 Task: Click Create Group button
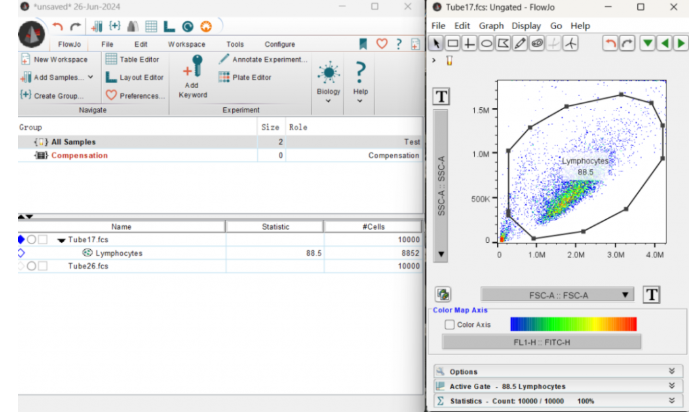tap(52, 96)
